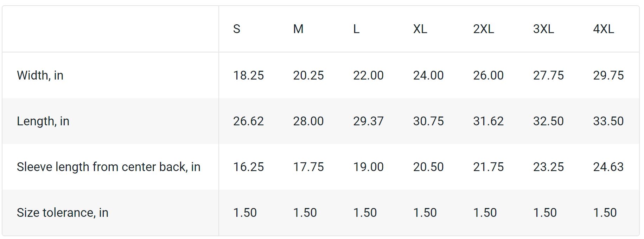644x239 pixels.
Task: Click the 3XL size column header
Action: [543, 29]
